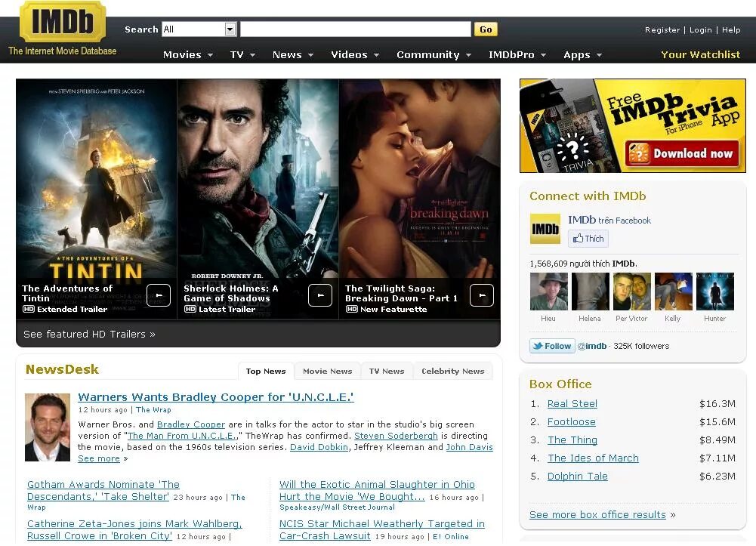Open The Man From U.N.C.L.E. link
The width and height of the screenshot is (756, 546).
(x=182, y=436)
